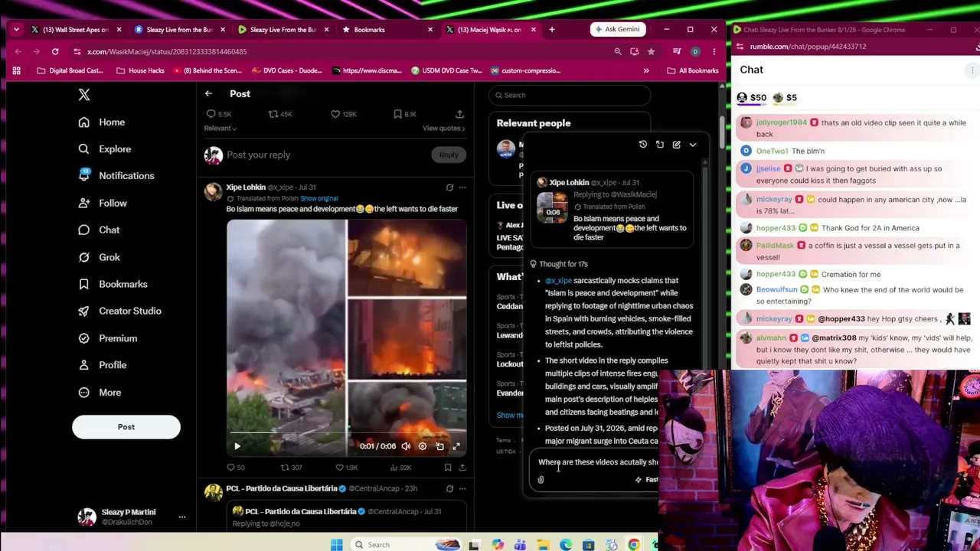Mute the video using the speaker icon
The width and height of the screenshot is (980, 551).
[406, 446]
